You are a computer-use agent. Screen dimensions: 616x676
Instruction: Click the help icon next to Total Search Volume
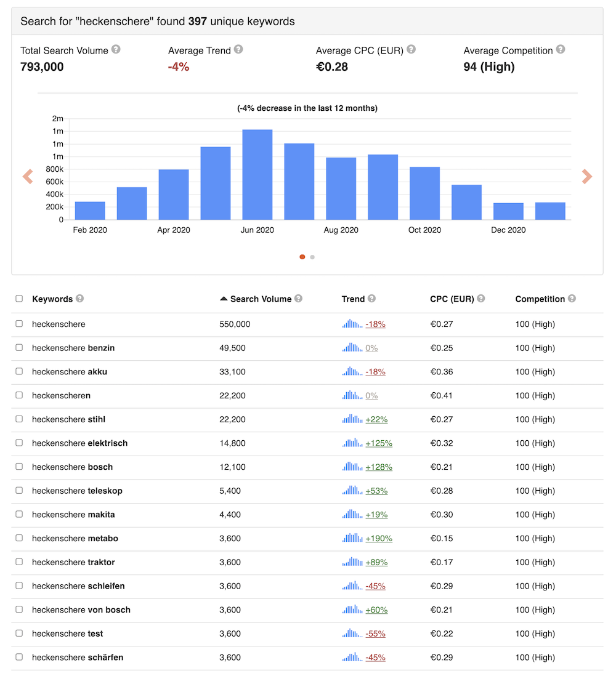116,50
